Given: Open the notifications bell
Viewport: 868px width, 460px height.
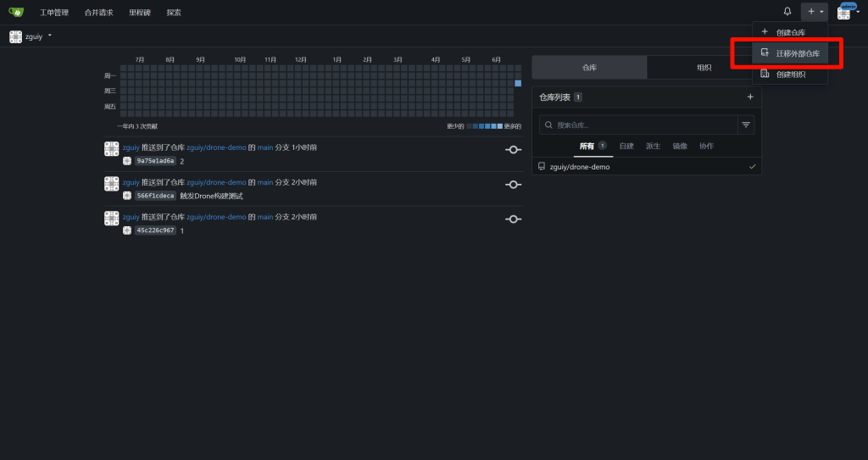Looking at the screenshot, I should [787, 12].
